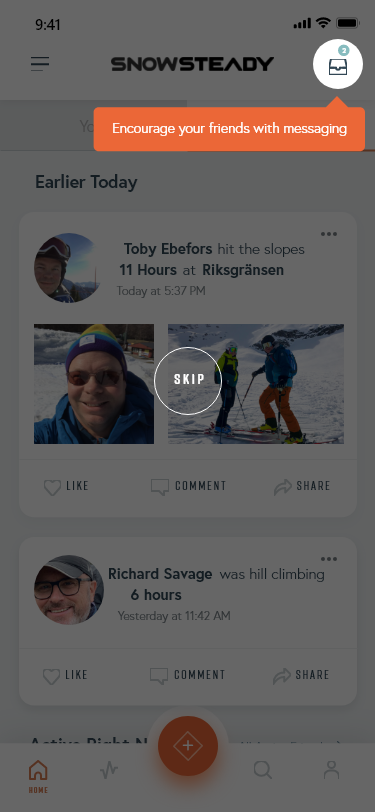Open more options on Toby's post
375x812 pixels.
(329, 234)
